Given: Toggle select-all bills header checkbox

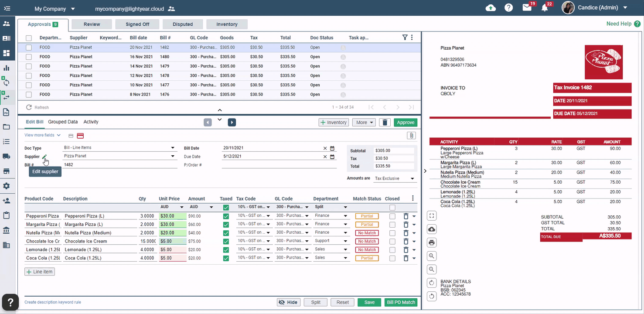Looking at the screenshot, I should 29,38.
